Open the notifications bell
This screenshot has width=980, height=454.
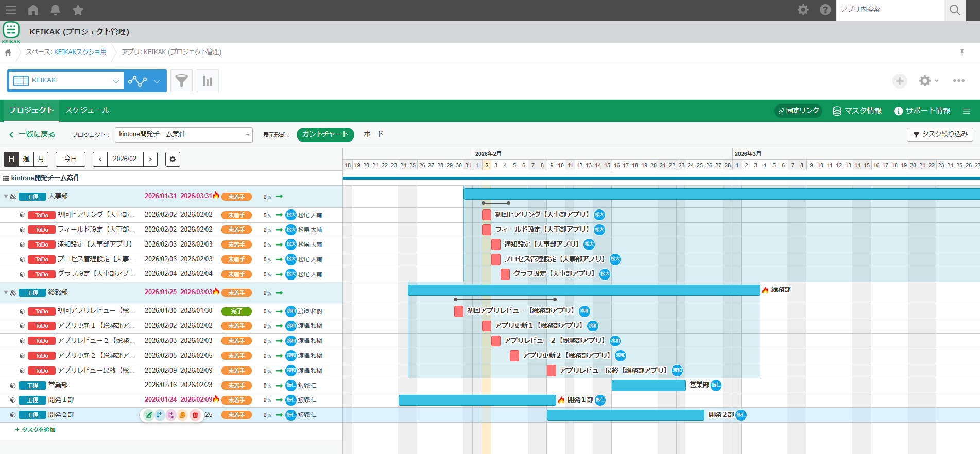56,10
